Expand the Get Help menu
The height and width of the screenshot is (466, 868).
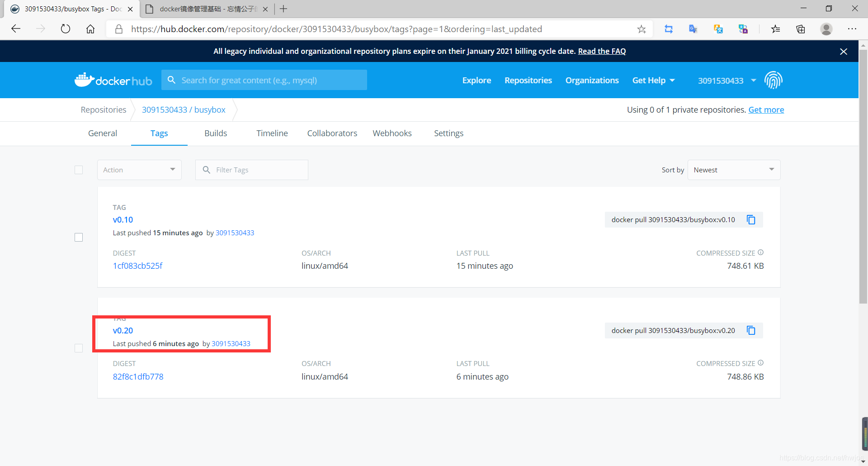pyautogui.click(x=653, y=80)
